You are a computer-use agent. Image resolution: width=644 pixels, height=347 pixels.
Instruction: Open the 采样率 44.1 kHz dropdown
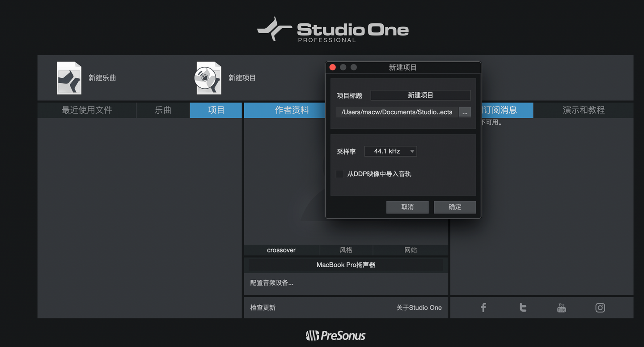(x=390, y=151)
